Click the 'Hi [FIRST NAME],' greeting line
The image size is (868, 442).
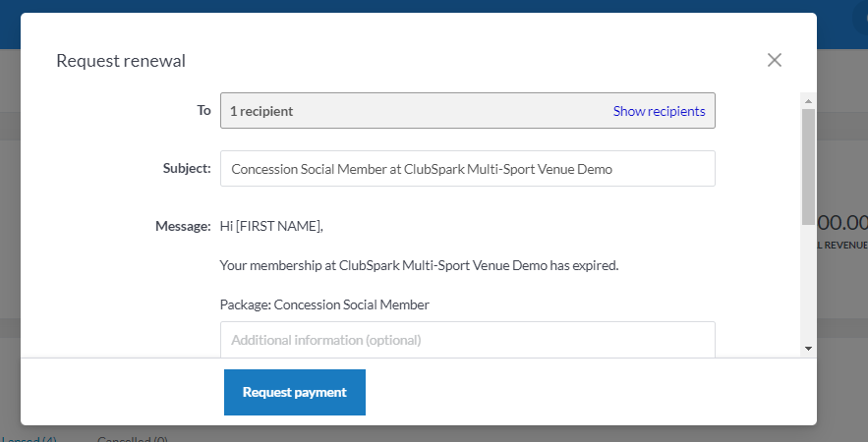pos(271,226)
